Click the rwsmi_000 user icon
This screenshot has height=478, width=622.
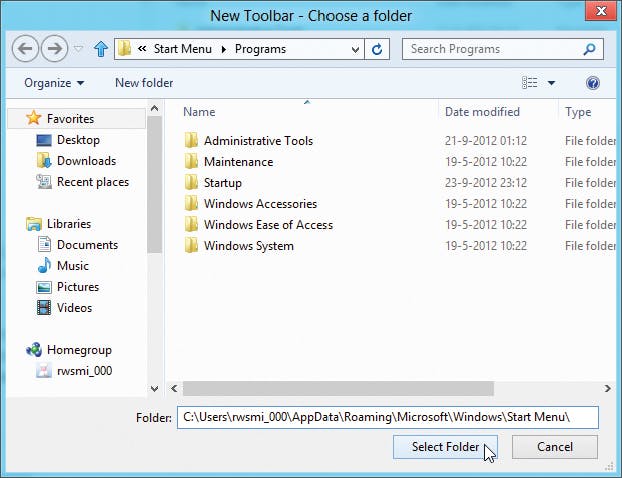[x=44, y=371]
